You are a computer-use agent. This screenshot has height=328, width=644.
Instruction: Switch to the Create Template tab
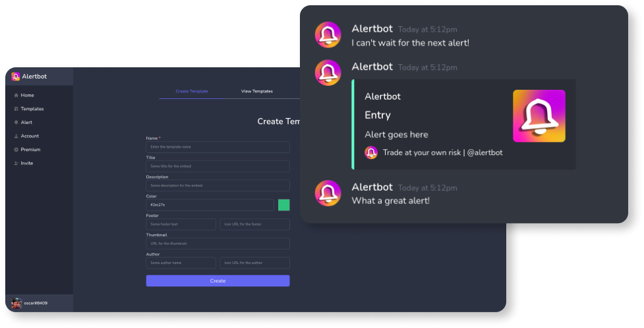192,91
